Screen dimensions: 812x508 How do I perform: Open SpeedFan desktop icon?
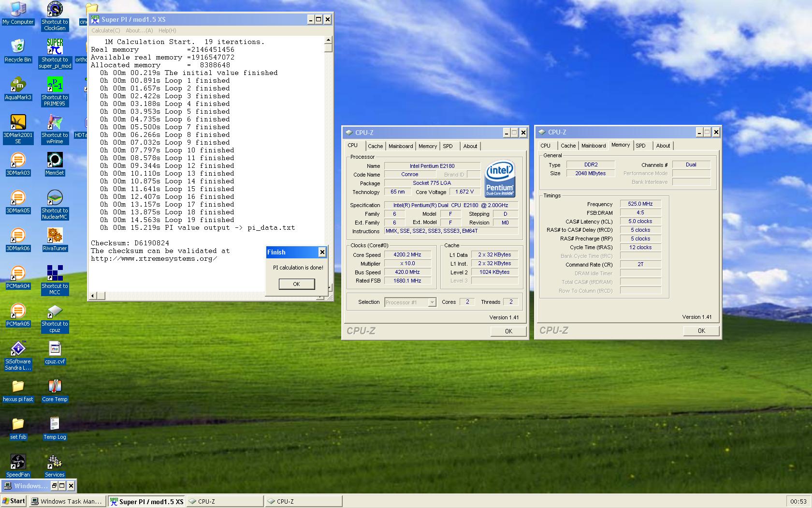click(18, 466)
